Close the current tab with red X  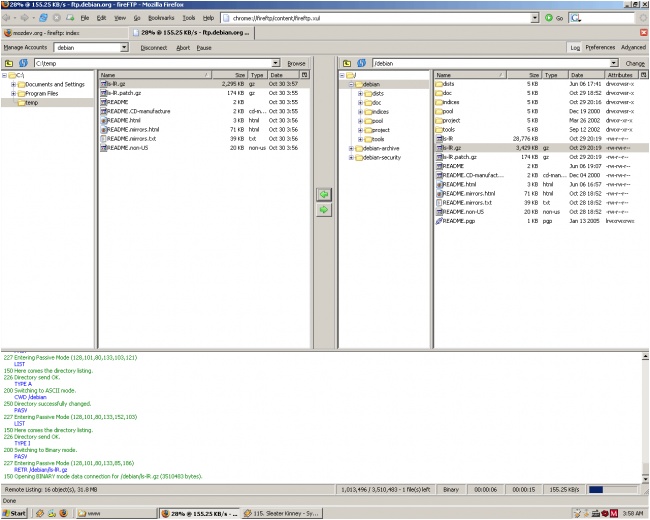644,32
